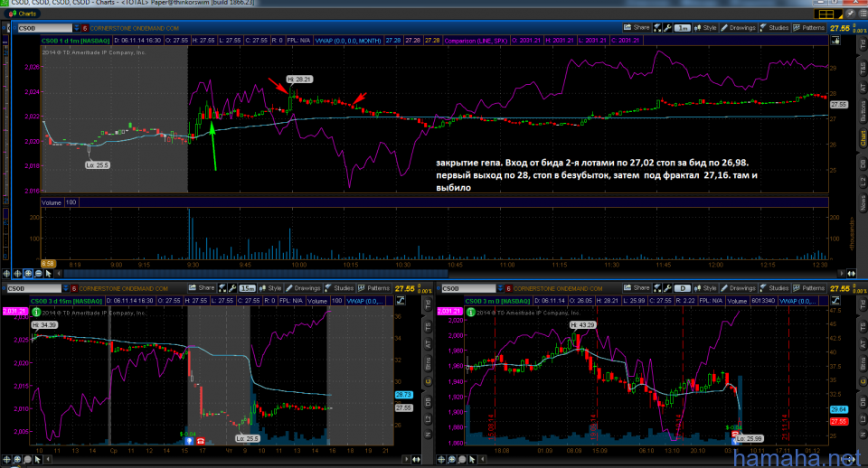868x468 pixels.
Task: Open AT side tab of top chart
Action: tap(863, 88)
